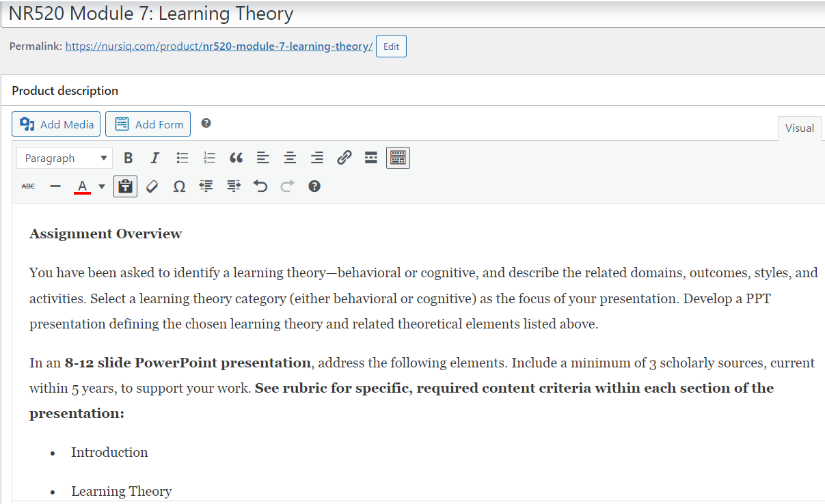Apply strikethrough formatting
The width and height of the screenshot is (825, 504).
point(28,185)
